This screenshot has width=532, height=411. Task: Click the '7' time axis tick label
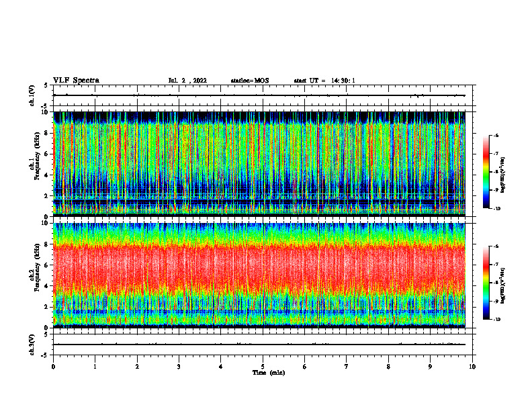coord(347,367)
